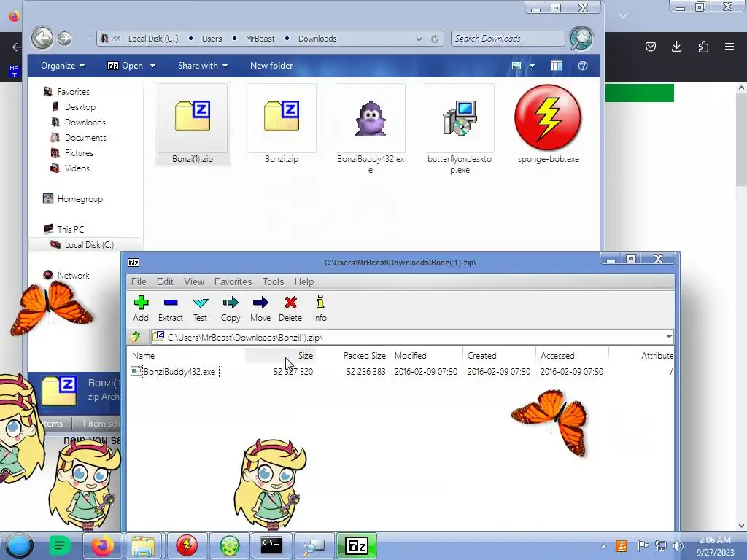The height and width of the screenshot is (560, 747).
Task: Open the Help menu in 7-Zip
Action: coord(304,282)
